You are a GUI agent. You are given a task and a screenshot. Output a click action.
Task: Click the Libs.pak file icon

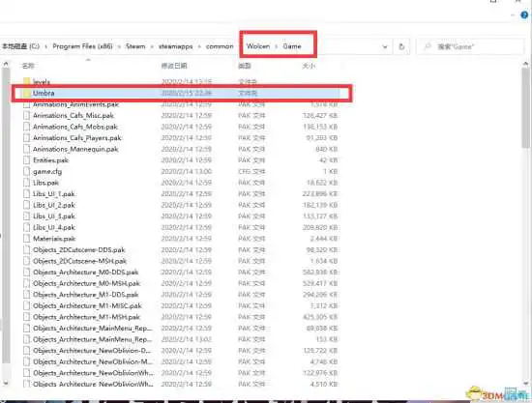coord(27,183)
